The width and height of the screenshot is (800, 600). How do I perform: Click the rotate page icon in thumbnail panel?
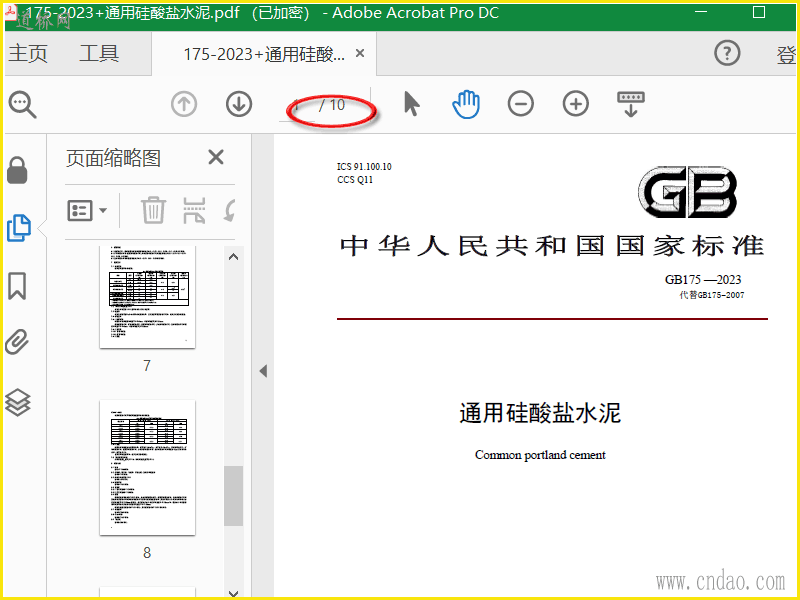[230, 210]
